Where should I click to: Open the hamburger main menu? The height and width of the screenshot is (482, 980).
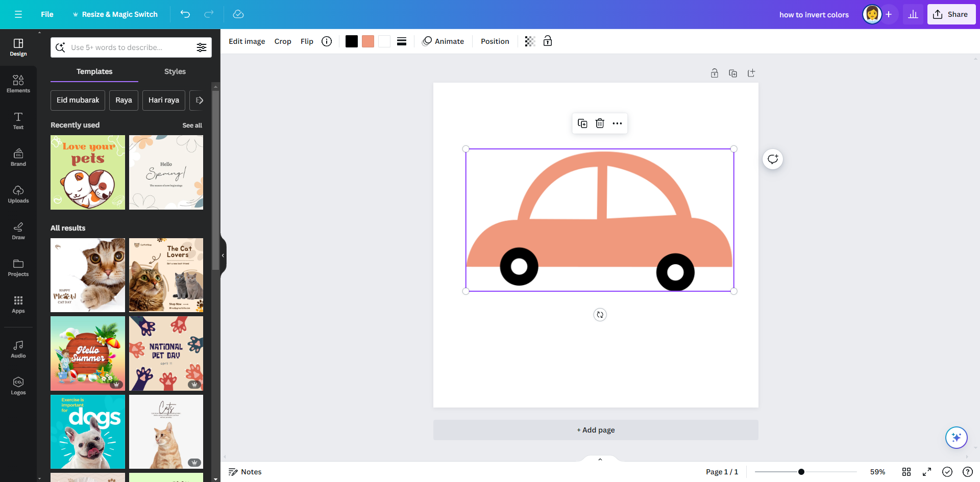pos(18,14)
